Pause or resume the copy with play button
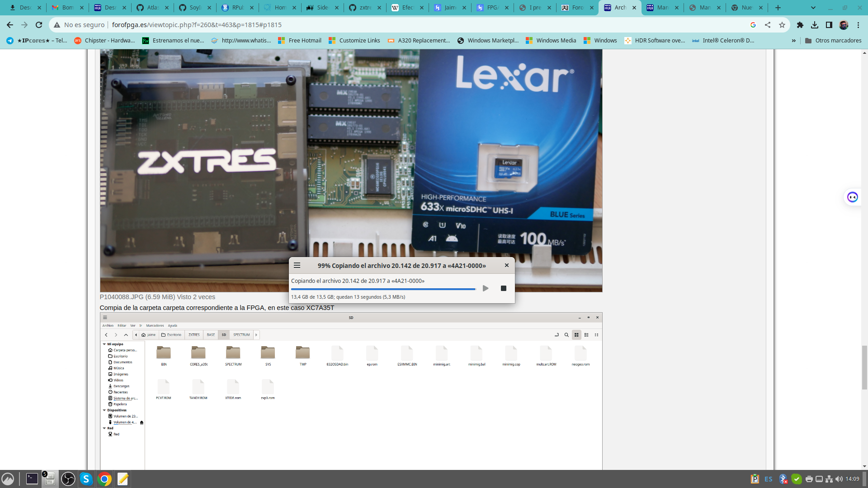This screenshot has height=488, width=868. click(x=485, y=288)
